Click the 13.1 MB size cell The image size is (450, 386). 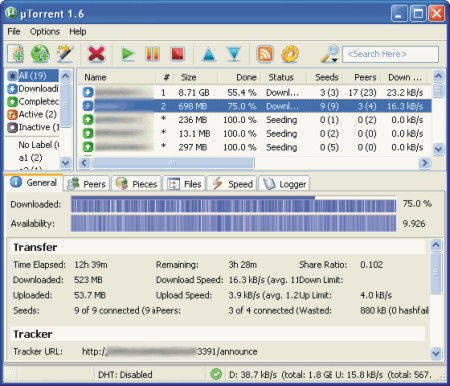coord(194,133)
